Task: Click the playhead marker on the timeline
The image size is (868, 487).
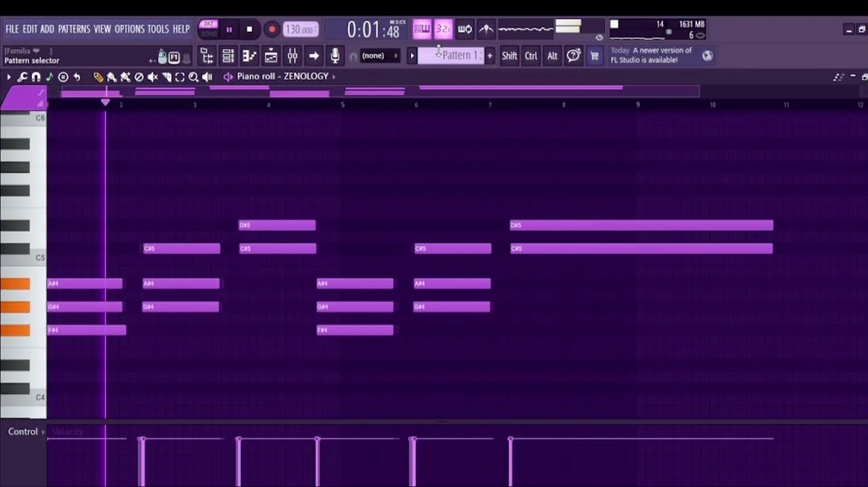Action: (105, 102)
